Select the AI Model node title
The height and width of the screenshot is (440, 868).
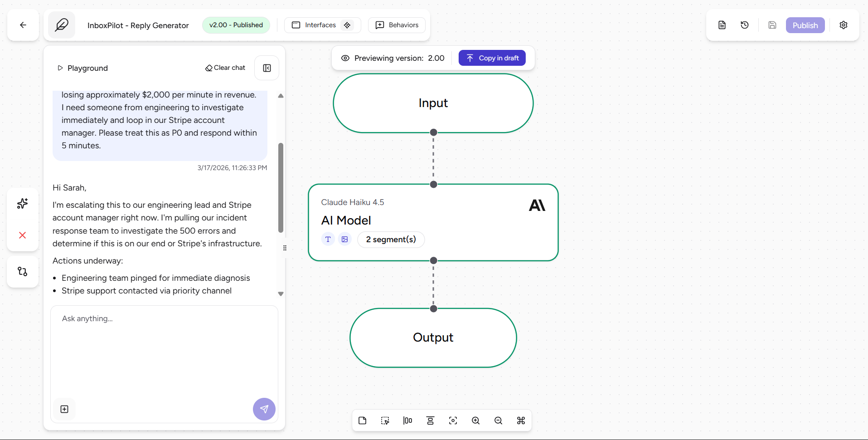pyautogui.click(x=346, y=220)
